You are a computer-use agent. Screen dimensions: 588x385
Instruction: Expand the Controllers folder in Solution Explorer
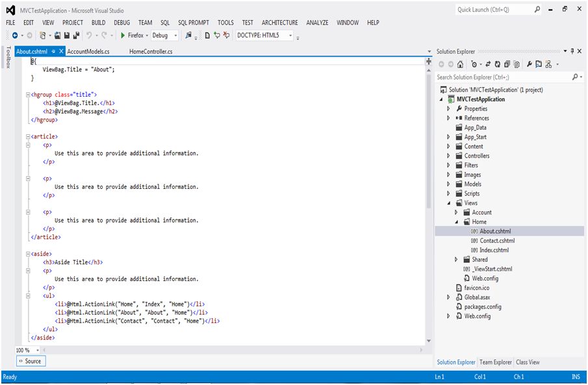[x=448, y=156]
